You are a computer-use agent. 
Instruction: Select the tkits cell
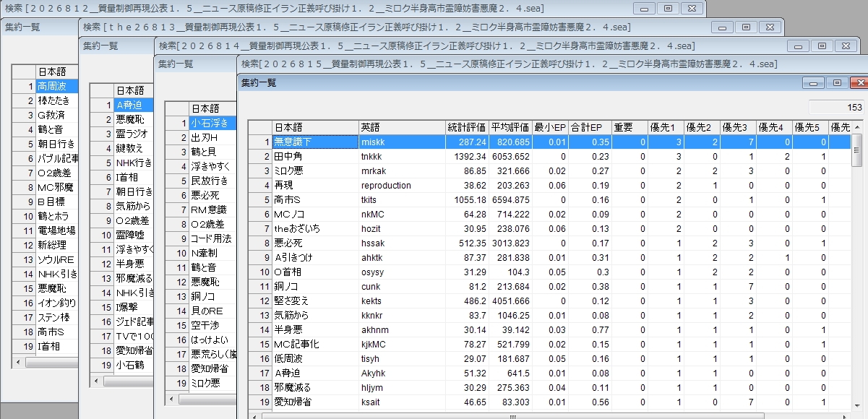[401, 200]
